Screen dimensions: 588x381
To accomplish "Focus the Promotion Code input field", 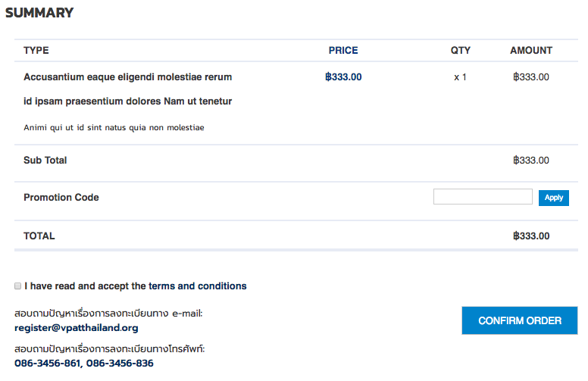I will (483, 197).
